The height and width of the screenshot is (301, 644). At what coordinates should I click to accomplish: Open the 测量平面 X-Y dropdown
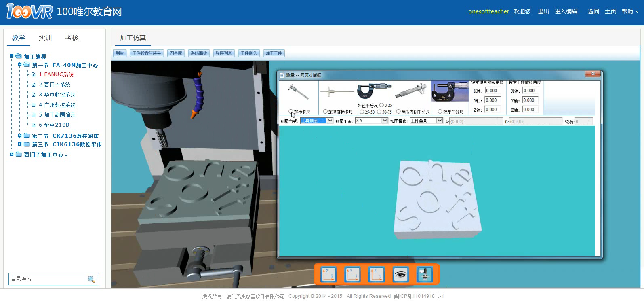385,121
